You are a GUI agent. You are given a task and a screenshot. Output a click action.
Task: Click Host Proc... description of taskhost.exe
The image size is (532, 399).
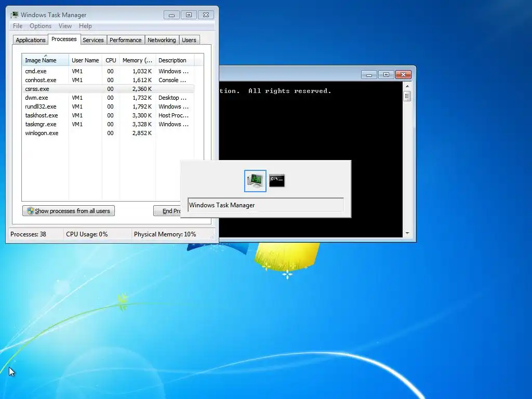[x=174, y=115]
